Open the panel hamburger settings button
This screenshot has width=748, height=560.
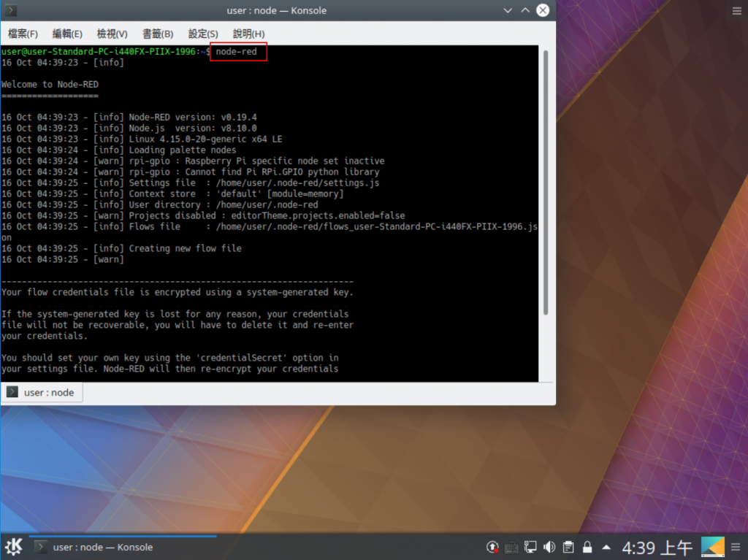(x=736, y=547)
